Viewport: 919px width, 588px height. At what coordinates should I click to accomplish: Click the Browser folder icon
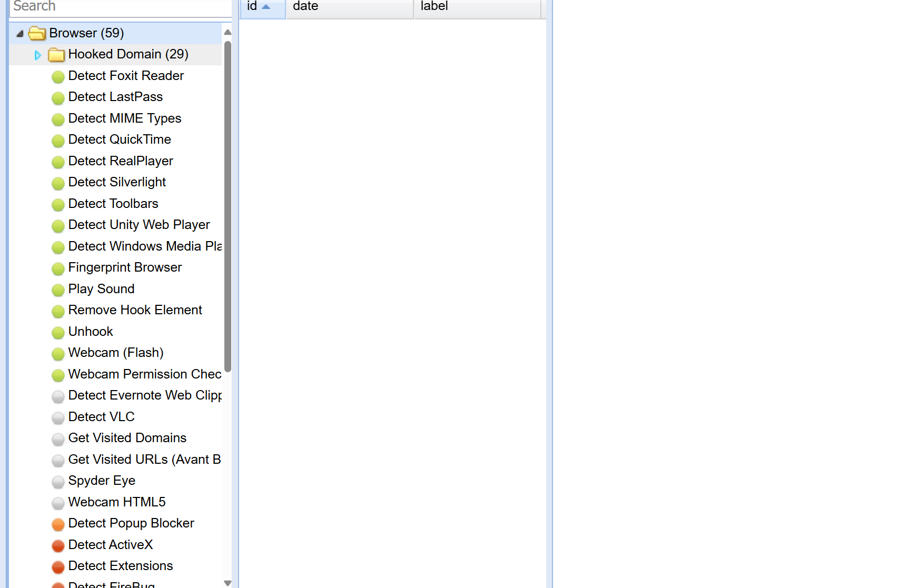point(37,33)
